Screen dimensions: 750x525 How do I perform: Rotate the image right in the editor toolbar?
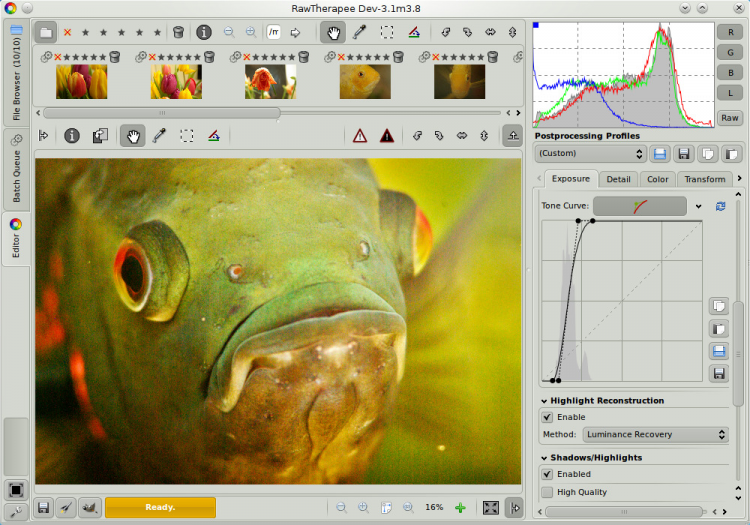pos(439,136)
